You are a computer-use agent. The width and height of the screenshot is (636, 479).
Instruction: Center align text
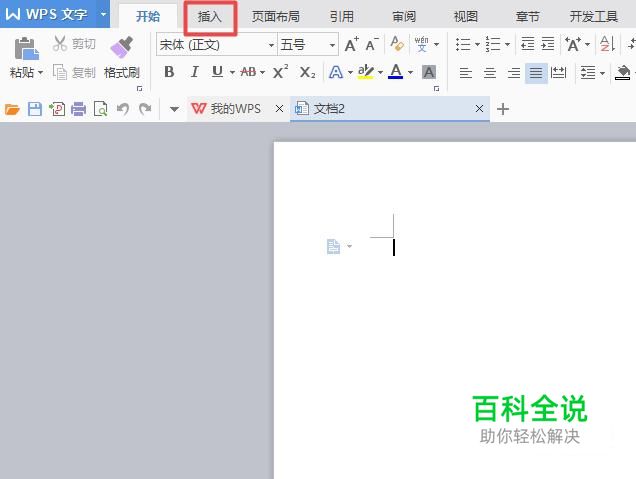pos(490,73)
